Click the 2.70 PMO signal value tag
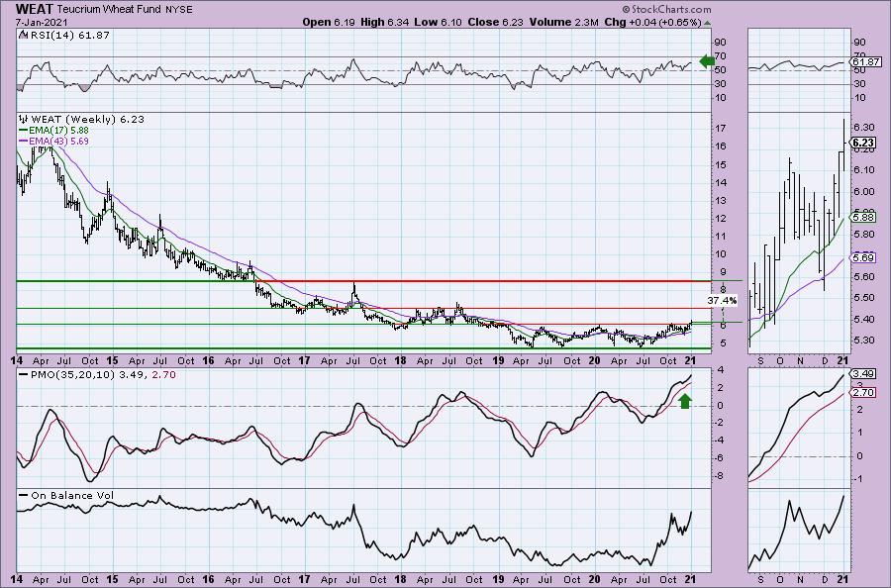Viewport: 891px width, 588px height. coord(863,393)
